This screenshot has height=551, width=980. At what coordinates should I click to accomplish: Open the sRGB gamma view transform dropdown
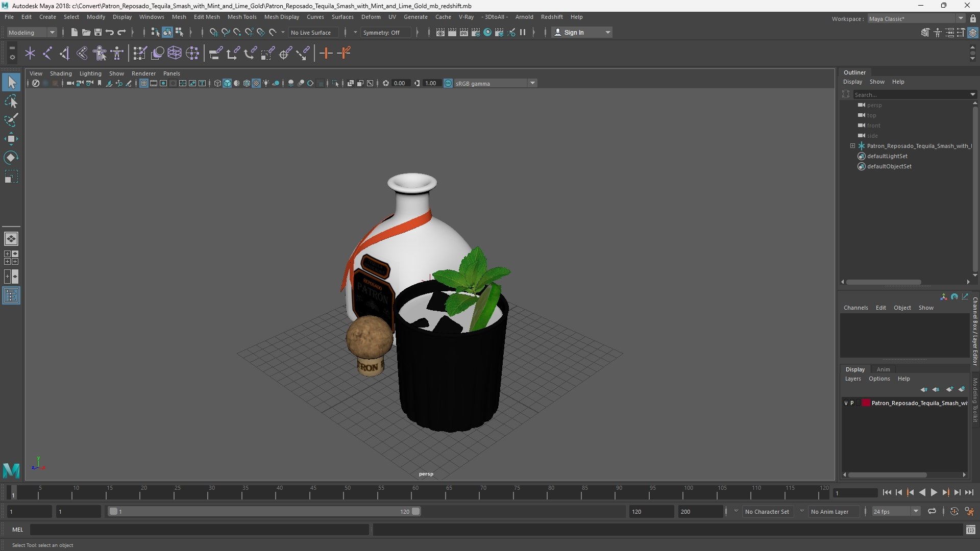pyautogui.click(x=495, y=83)
